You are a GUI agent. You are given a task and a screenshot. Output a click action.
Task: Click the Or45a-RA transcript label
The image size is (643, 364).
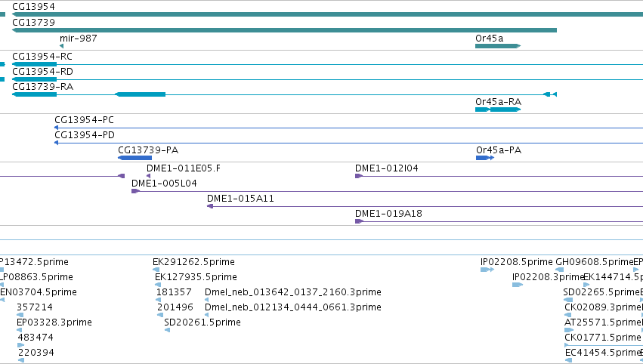498,102
